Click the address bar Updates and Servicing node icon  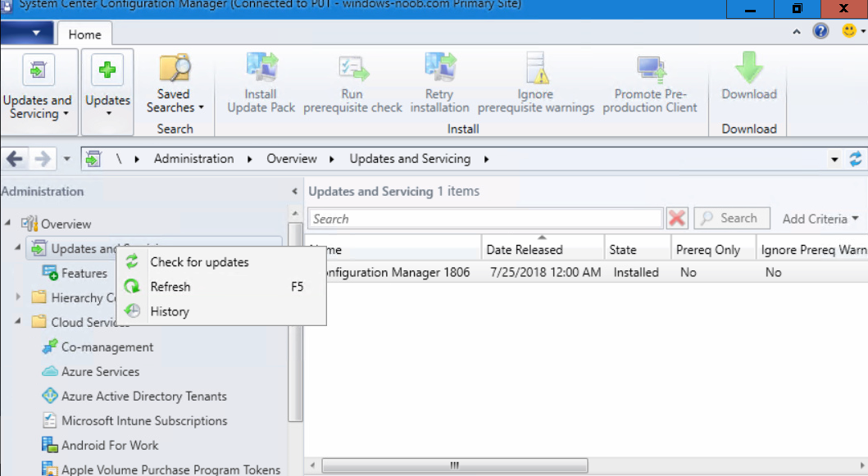93,160
